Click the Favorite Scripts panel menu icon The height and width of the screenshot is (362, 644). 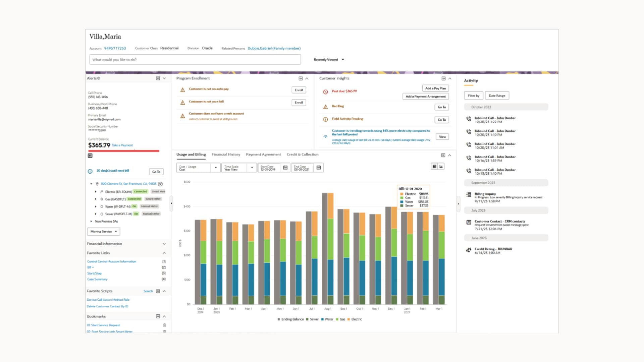tap(158, 291)
